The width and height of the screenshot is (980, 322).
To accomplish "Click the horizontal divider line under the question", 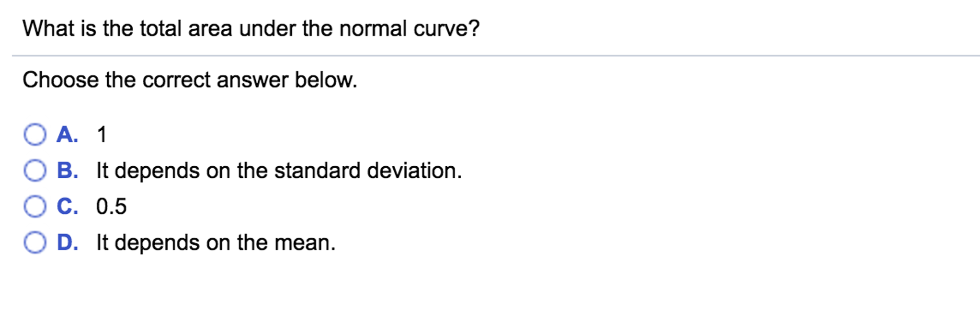I will 490,55.
